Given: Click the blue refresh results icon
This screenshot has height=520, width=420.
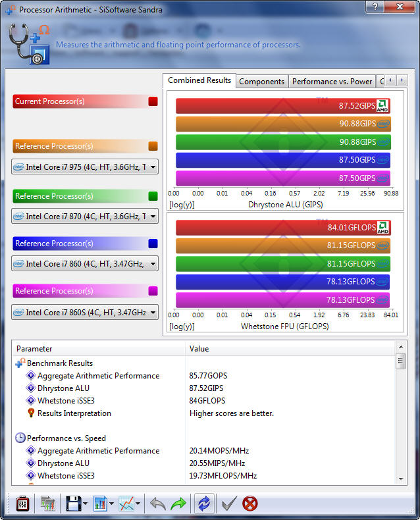Looking at the screenshot, I should click(204, 504).
